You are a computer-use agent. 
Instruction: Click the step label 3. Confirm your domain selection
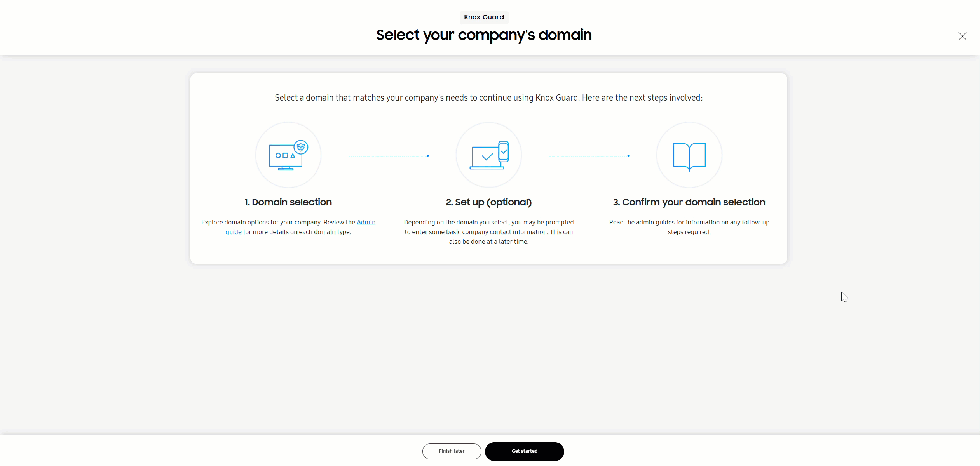[x=689, y=202]
